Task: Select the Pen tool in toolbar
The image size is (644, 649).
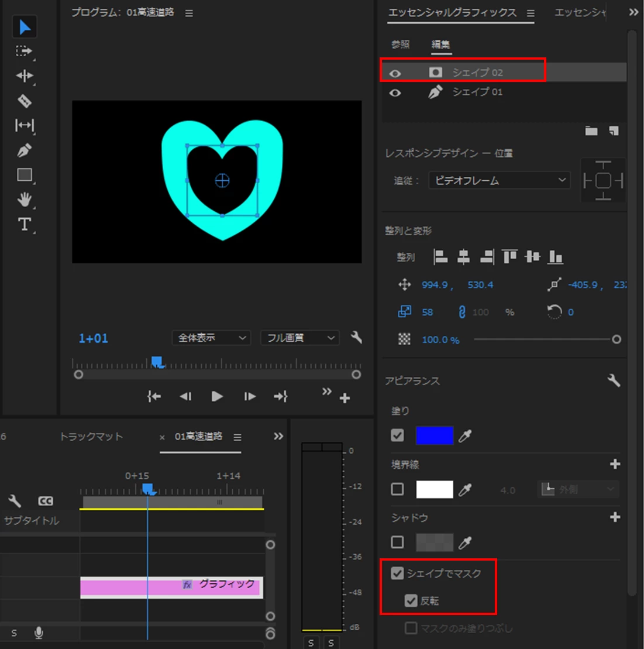Action: pyautogui.click(x=25, y=150)
